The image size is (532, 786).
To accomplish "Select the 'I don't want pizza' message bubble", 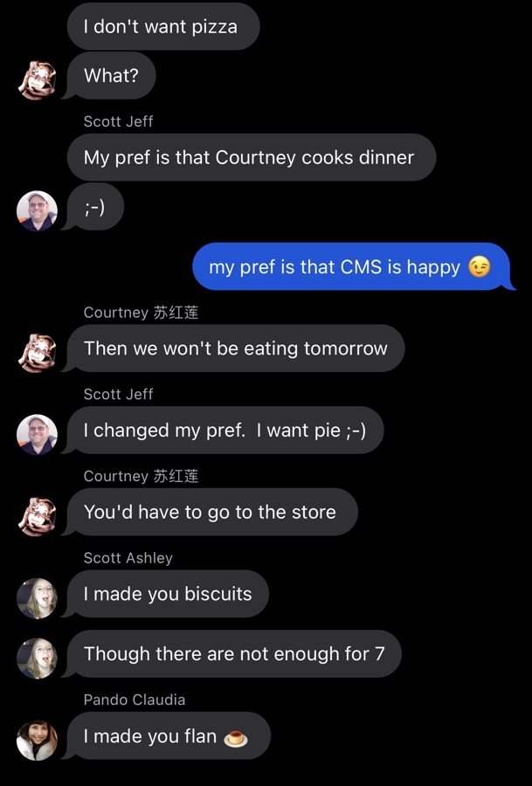I will [x=163, y=26].
